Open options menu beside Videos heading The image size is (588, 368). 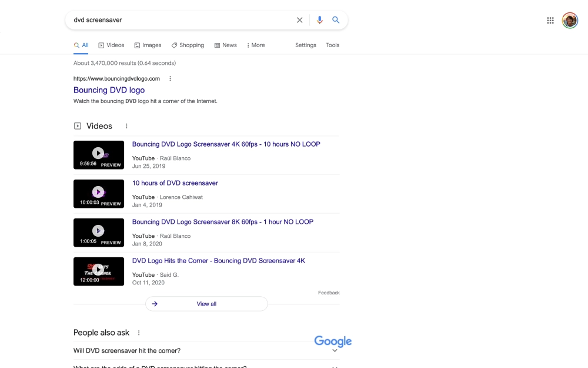(x=126, y=126)
